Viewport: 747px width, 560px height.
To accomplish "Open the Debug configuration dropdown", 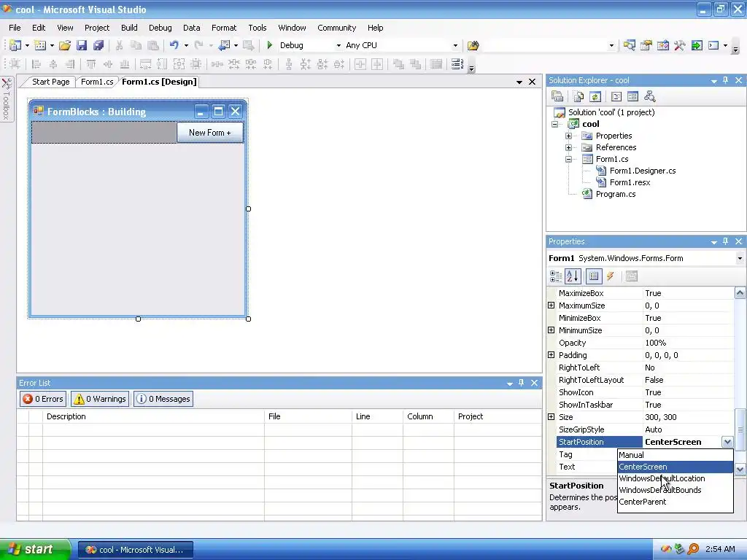I will [x=338, y=46].
